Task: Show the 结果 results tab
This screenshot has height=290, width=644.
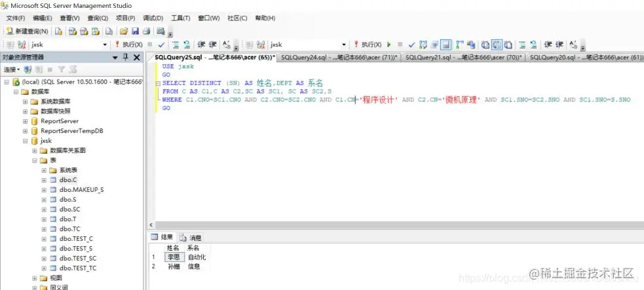Action: click(162, 237)
